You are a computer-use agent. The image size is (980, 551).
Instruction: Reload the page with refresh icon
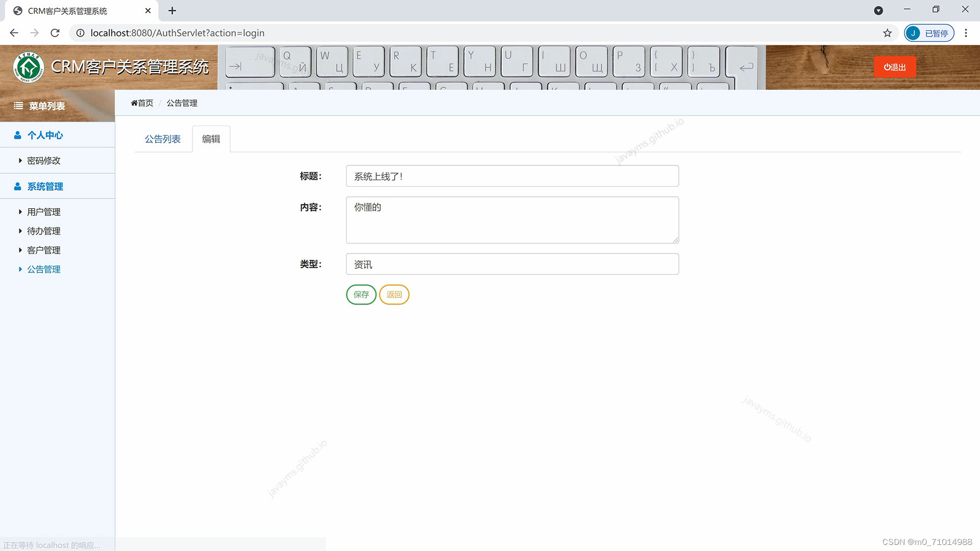click(55, 33)
